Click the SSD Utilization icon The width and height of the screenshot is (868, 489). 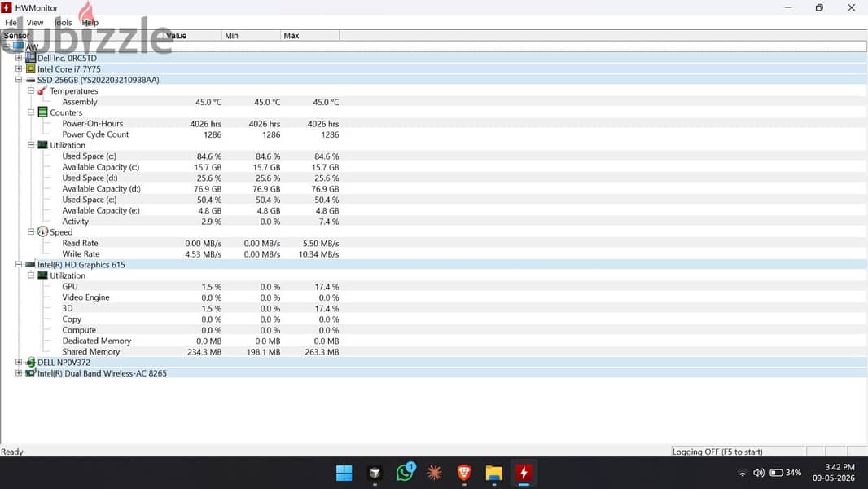tap(42, 145)
